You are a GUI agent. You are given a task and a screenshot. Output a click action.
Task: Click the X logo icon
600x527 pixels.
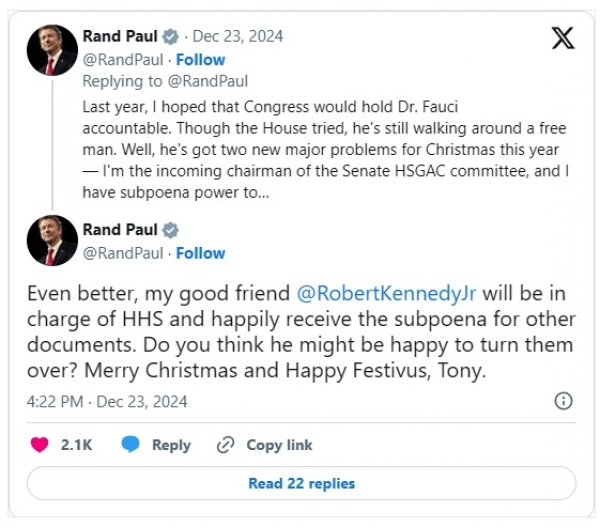point(563,38)
